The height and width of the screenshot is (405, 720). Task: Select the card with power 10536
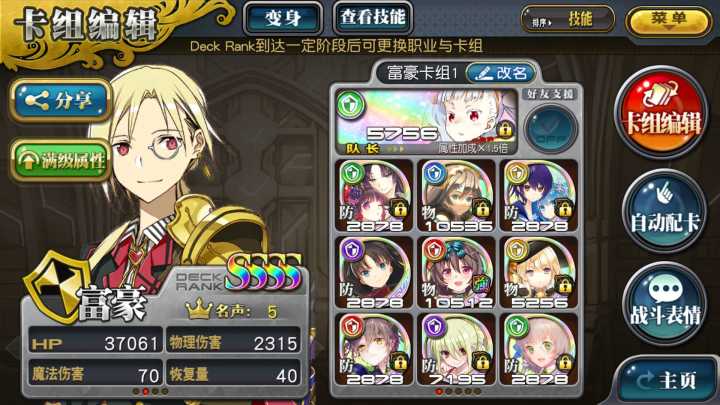click(x=456, y=195)
